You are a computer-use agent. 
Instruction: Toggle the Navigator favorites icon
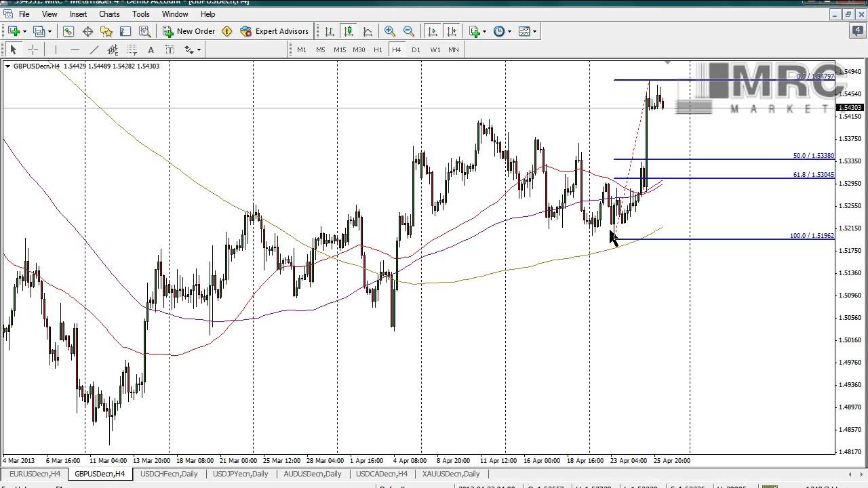pyautogui.click(x=106, y=31)
